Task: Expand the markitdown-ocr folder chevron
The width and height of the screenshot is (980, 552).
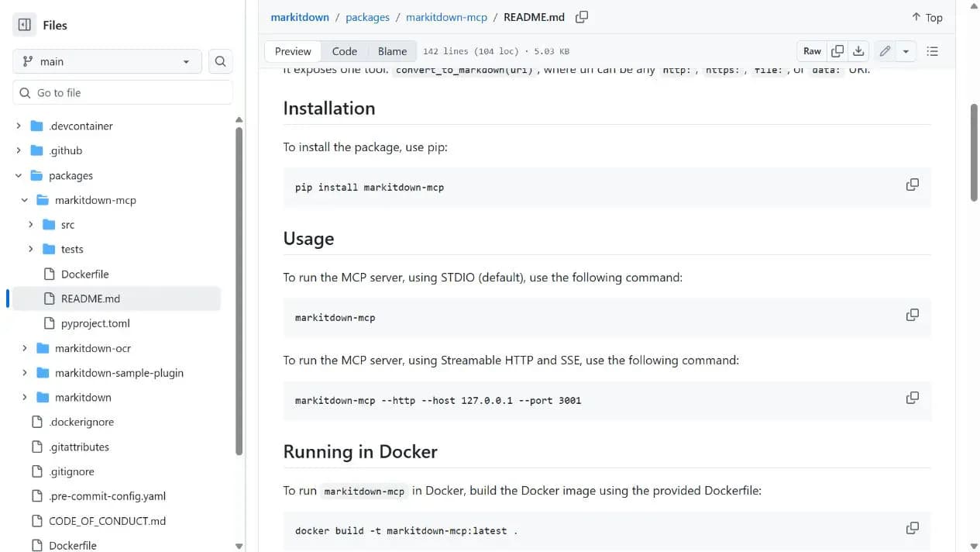Action: click(25, 348)
